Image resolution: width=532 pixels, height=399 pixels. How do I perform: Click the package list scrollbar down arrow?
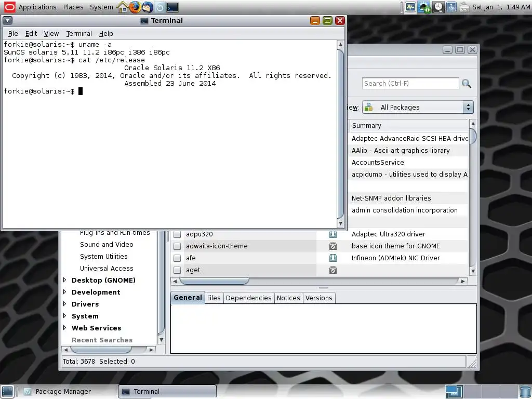tap(473, 271)
